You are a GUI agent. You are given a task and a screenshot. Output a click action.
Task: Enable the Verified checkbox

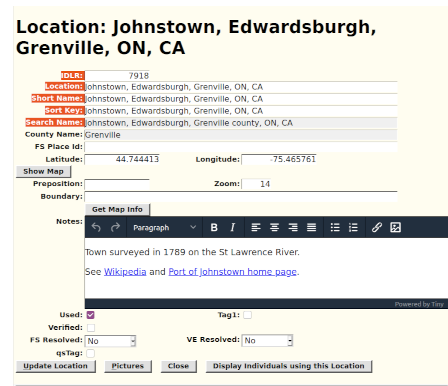pyautogui.click(x=91, y=328)
